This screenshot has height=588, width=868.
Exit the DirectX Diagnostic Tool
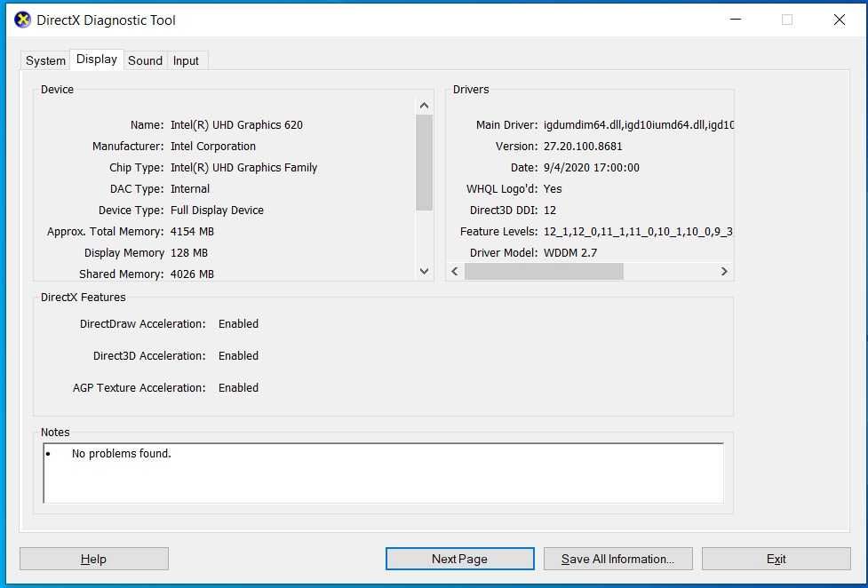coord(776,559)
